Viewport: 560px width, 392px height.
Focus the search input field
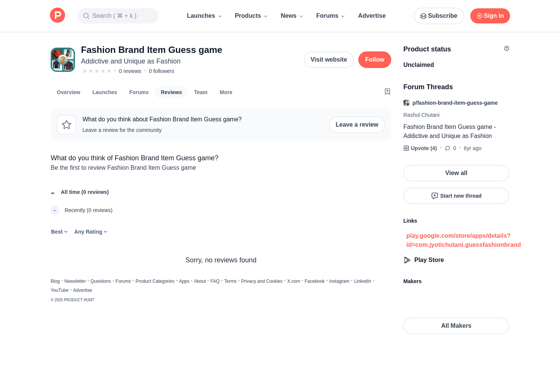point(118,16)
